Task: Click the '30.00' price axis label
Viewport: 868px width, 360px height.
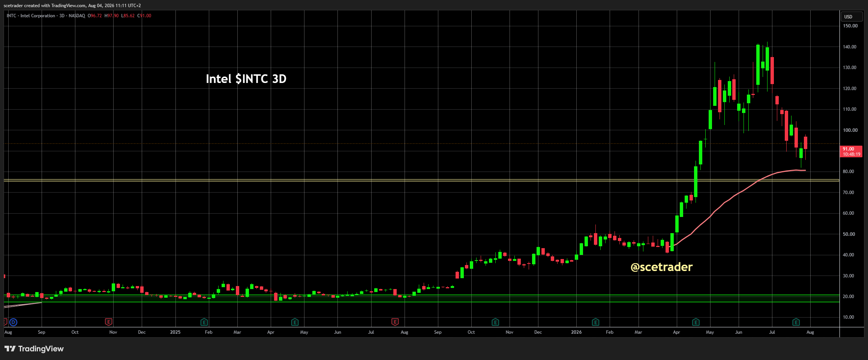Action: click(x=849, y=276)
